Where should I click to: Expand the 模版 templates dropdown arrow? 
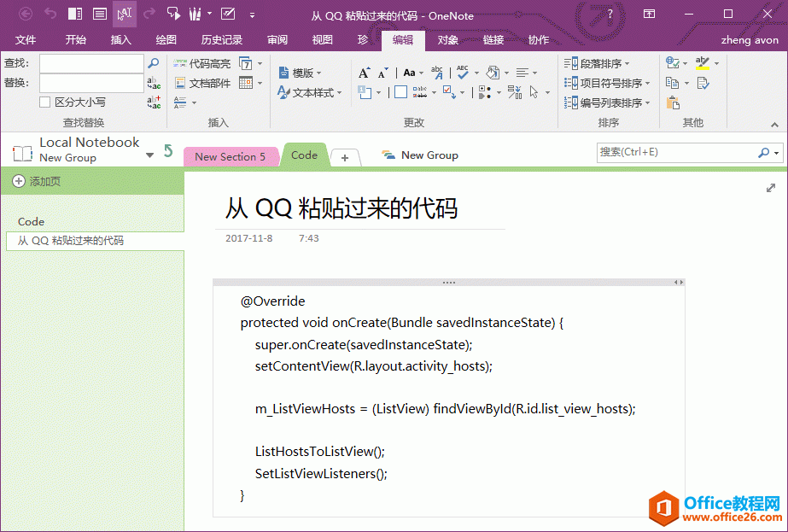pyautogui.click(x=318, y=73)
